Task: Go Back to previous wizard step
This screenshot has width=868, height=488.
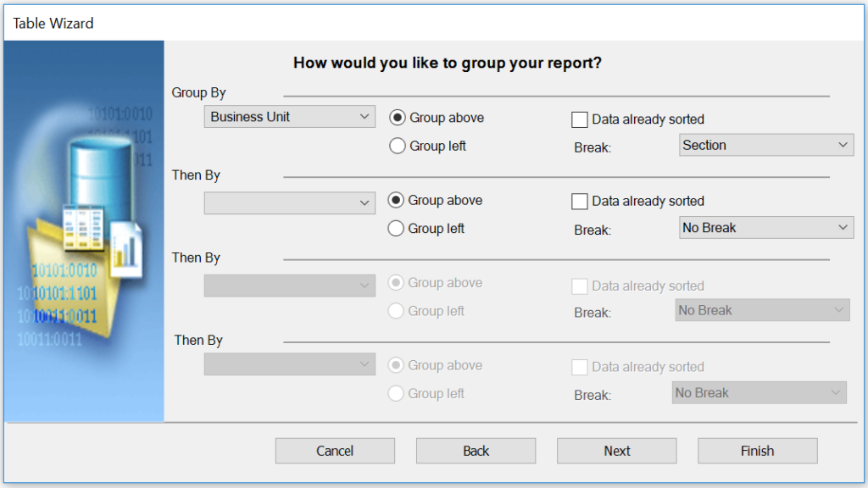Action: [x=476, y=451]
